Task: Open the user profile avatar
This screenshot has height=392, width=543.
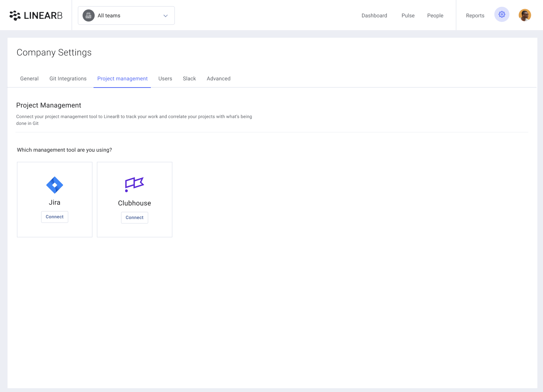Action: click(x=525, y=15)
